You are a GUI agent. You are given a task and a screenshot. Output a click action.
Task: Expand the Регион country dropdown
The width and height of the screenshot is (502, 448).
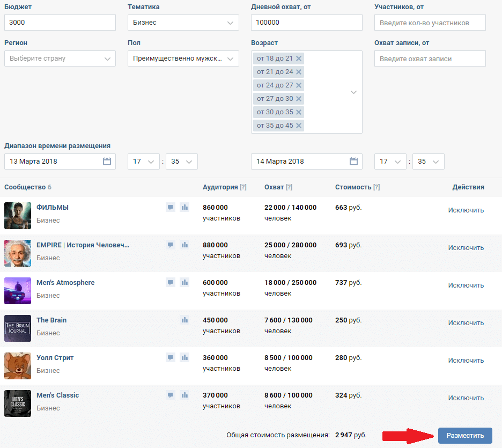pos(60,58)
